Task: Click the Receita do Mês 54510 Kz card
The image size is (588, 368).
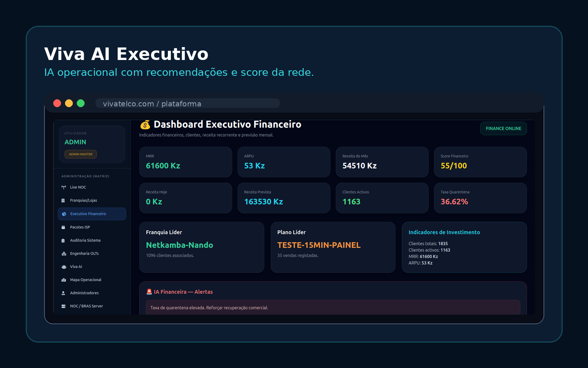Action: pyautogui.click(x=382, y=162)
